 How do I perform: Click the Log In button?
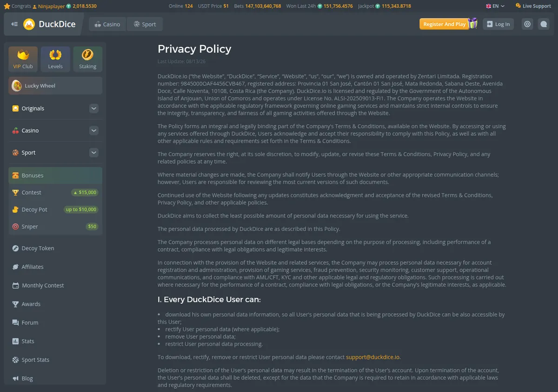pyautogui.click(x=498, y=24)
